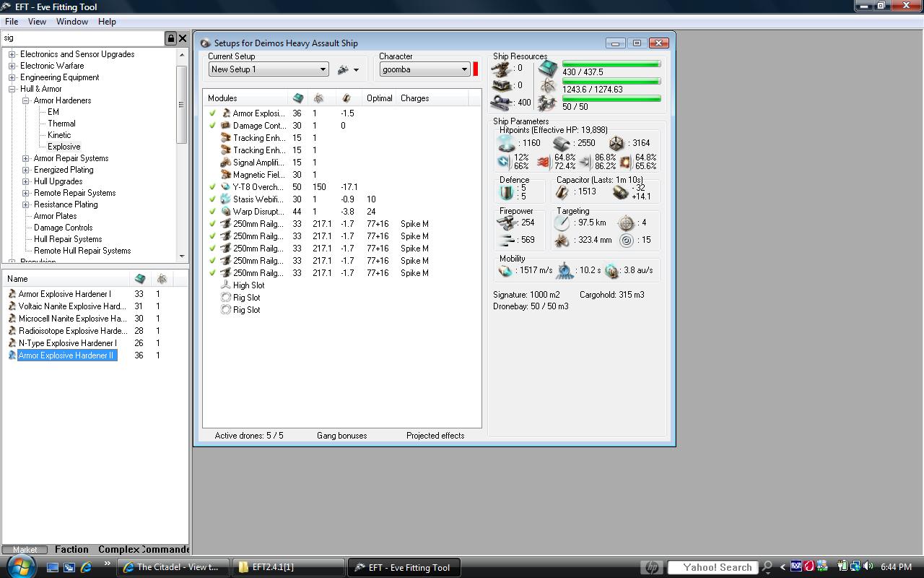Open Projected effects

pos(435,436)
